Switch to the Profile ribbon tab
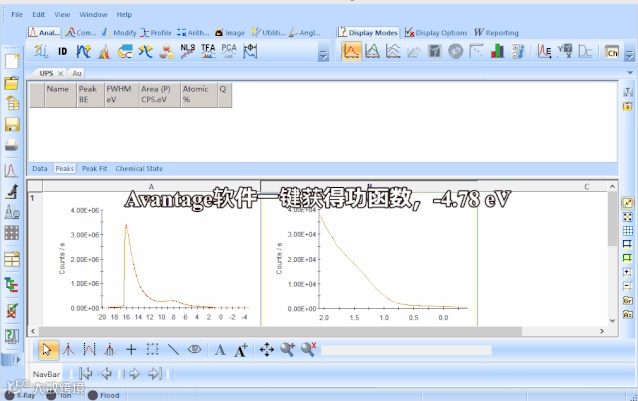This screenshot has width=638, height=401. [156, 33]
